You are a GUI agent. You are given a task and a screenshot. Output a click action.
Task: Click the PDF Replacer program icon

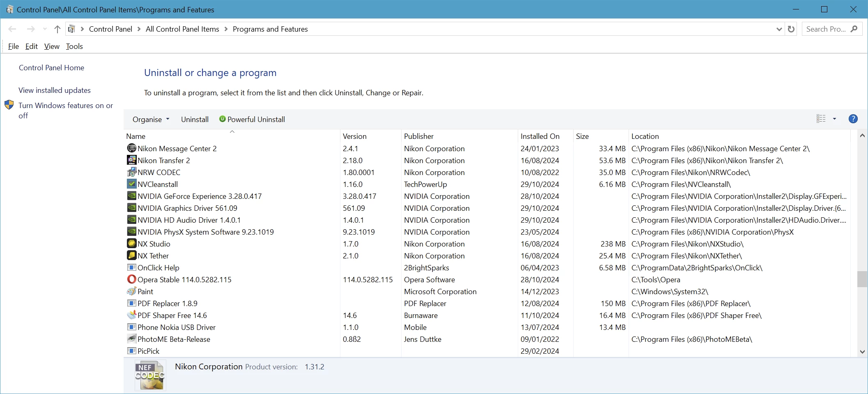pos(131,303)
